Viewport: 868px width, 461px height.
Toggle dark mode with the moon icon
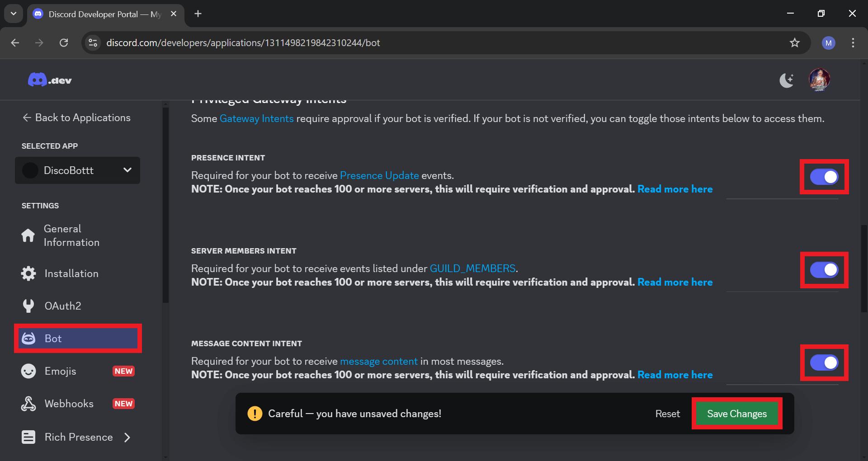787,80
